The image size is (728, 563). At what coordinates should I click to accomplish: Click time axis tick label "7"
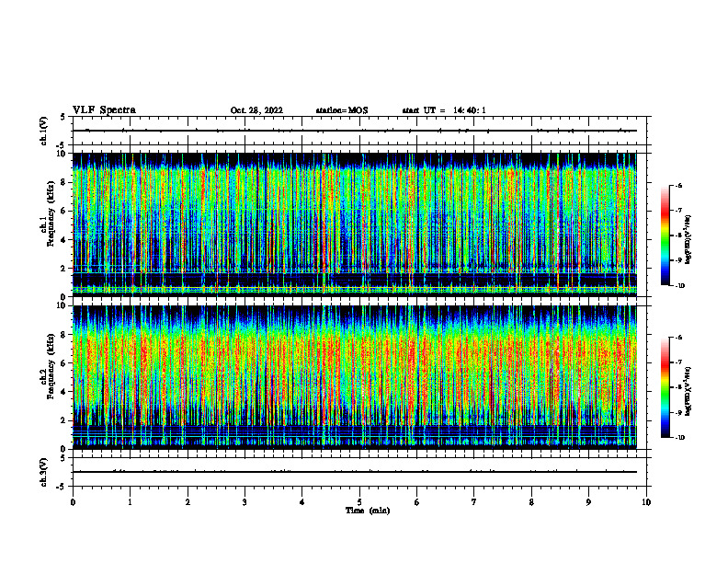tap(474, 502)
